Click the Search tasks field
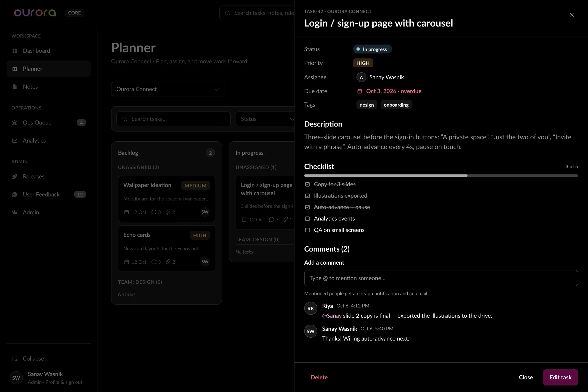The image size is (588, 392). coord(173,119)
